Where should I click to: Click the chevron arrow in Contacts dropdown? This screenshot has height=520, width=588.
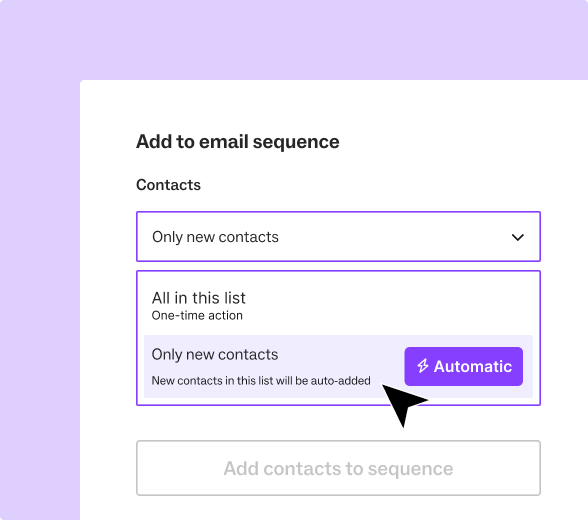click(518, 237)
